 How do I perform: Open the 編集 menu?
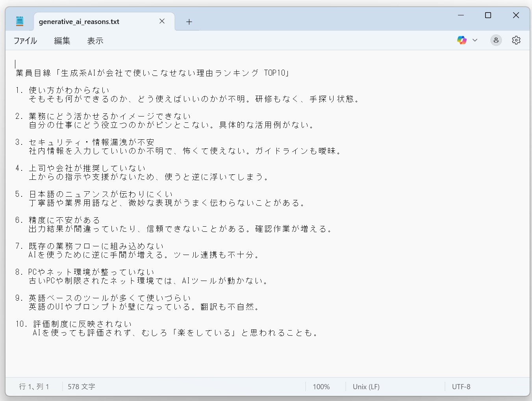[62, 41]
